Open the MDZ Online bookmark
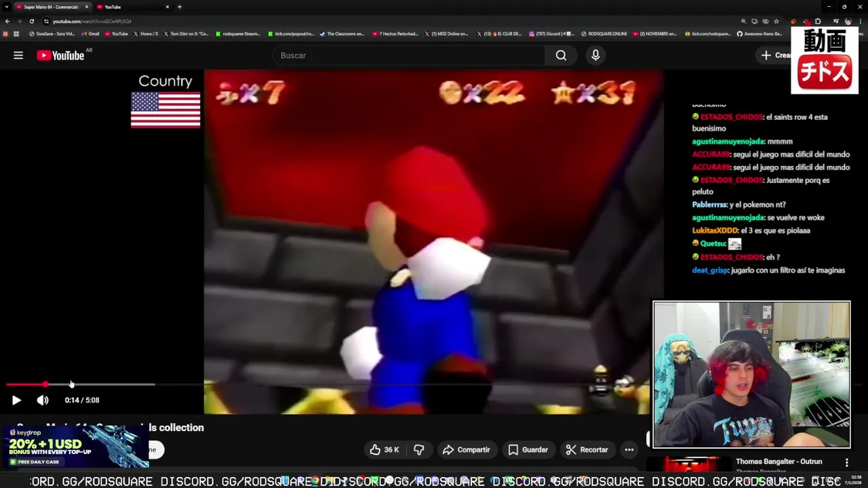This screenshot has height=488, width=868. coord(446,33)
